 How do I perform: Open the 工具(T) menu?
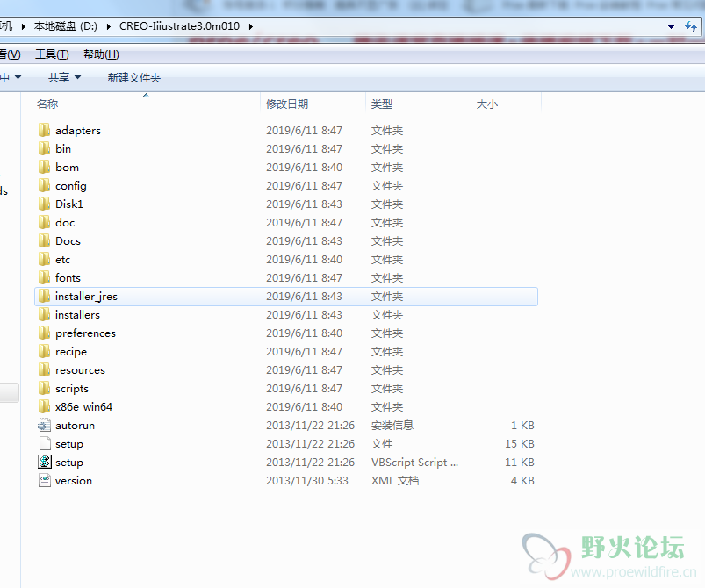coord(52,54)
